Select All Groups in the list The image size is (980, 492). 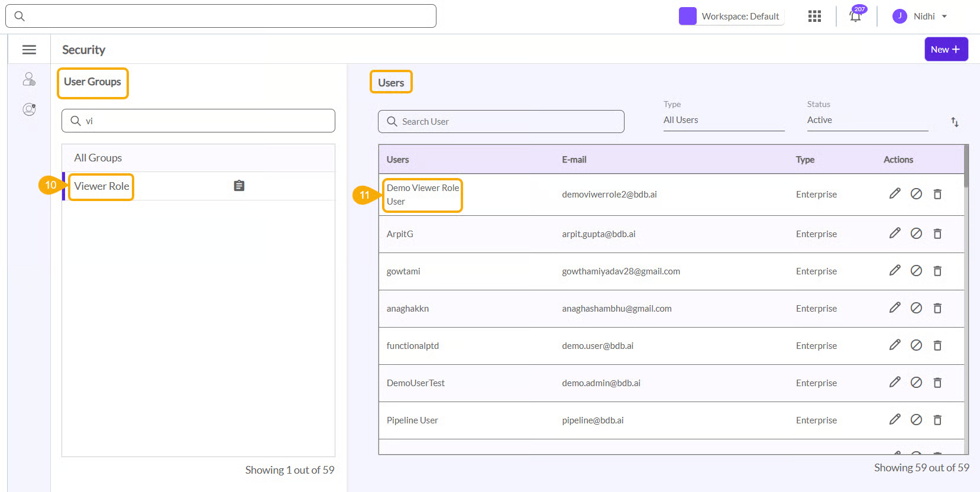pyautogui.click(x=98, y=158)
